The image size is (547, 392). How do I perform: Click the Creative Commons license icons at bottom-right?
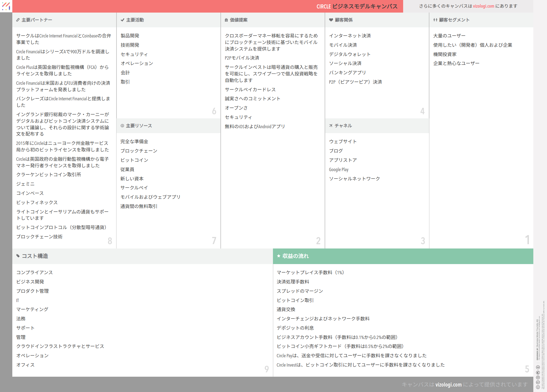[538, 377]
